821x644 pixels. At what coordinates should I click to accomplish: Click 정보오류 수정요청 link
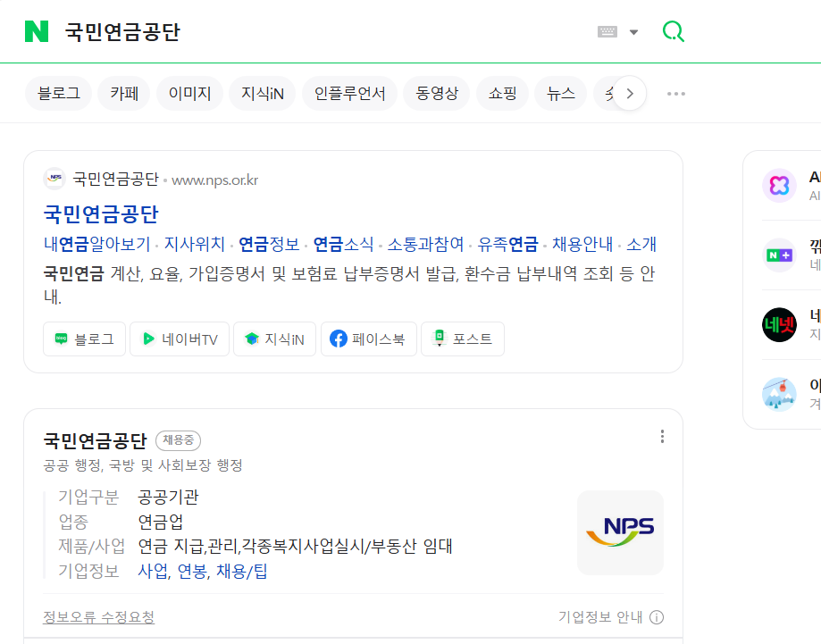99,617
